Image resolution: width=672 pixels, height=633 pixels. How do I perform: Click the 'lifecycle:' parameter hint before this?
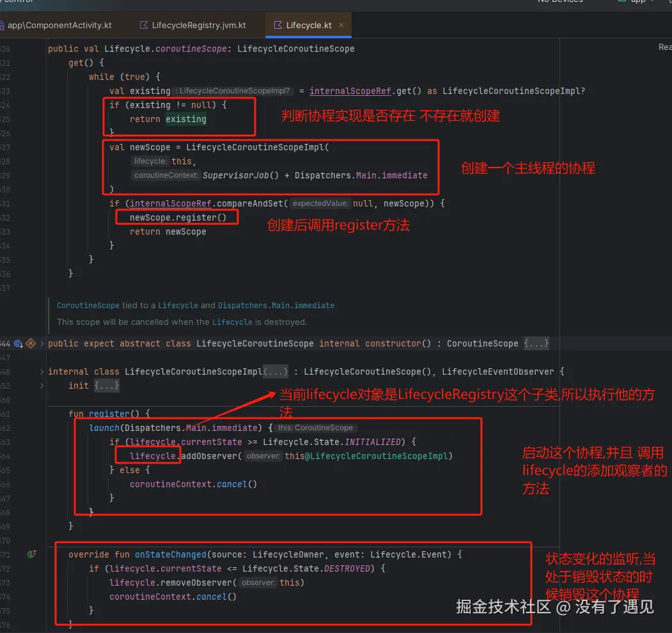tap(150, 161)
